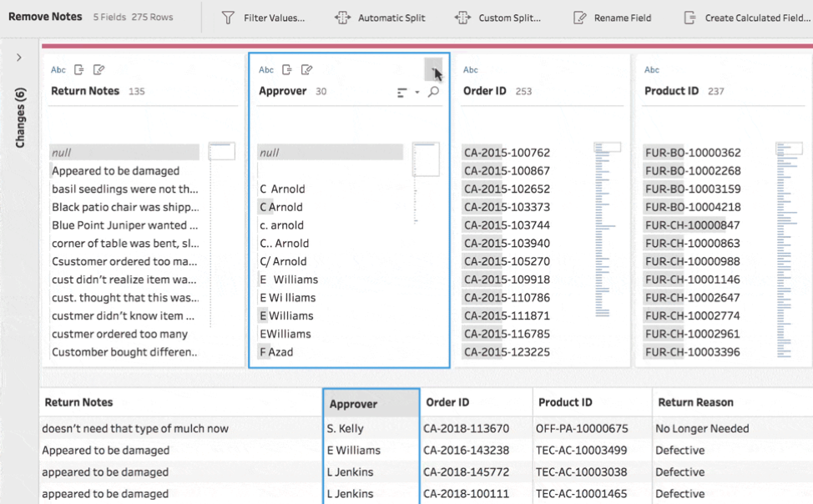Click search magnifier on Approver card
The height and width of the screenshot is (504, 813).
point(433,92)
